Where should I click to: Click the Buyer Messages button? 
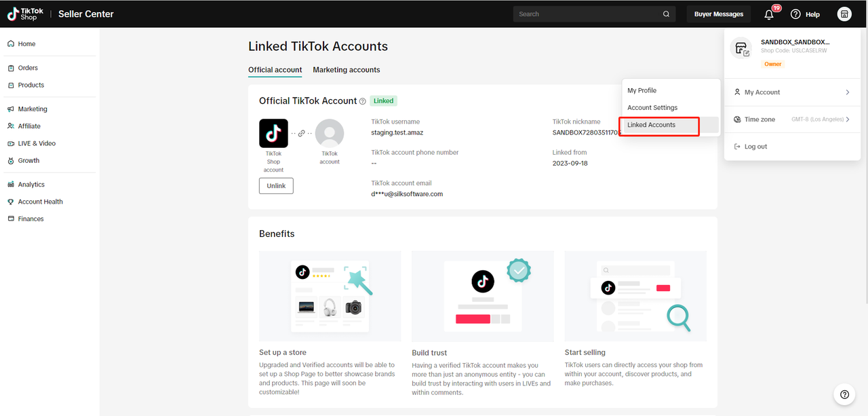[x=718, y=14]
